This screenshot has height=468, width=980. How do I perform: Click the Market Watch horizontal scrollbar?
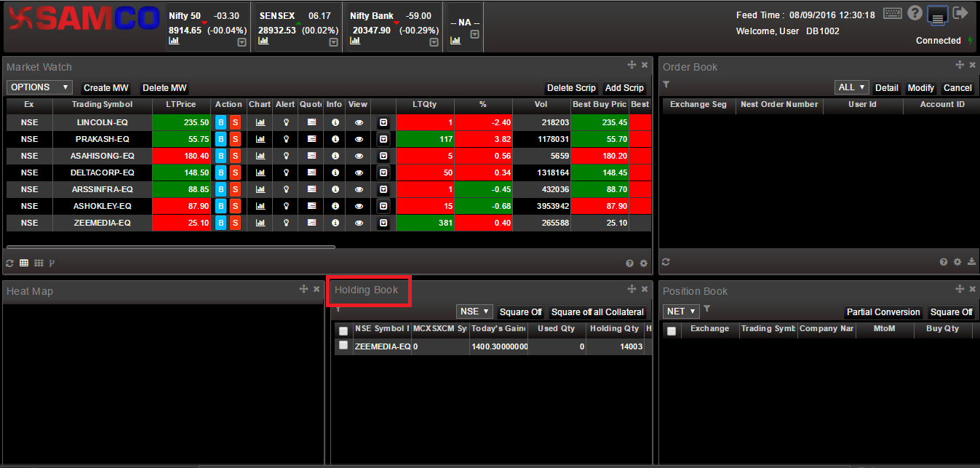[x=171, y=247]
